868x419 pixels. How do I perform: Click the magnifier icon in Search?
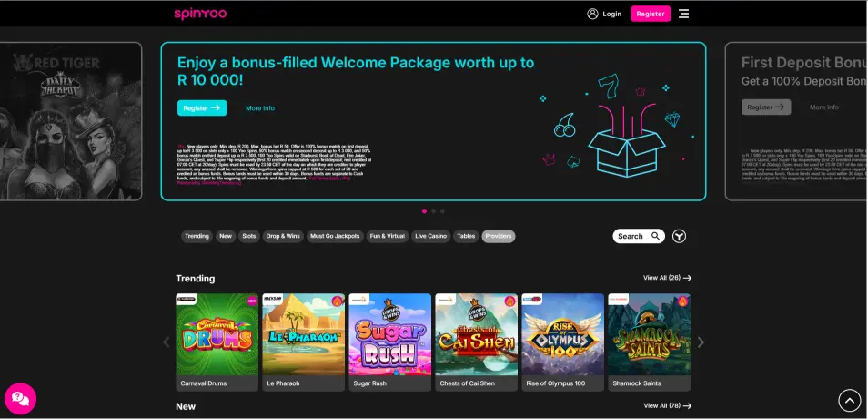(655, 236)
